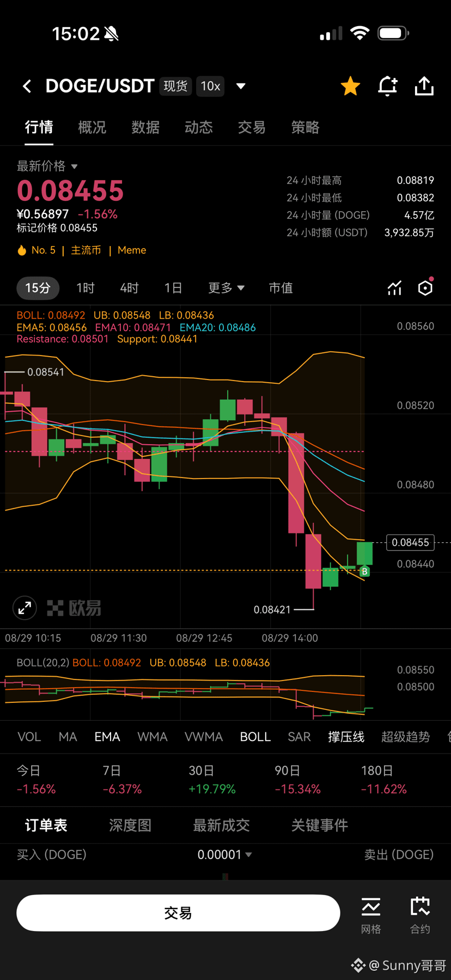
Task: Select the 4时 chart interval
Action: click(x=130, y=288)
